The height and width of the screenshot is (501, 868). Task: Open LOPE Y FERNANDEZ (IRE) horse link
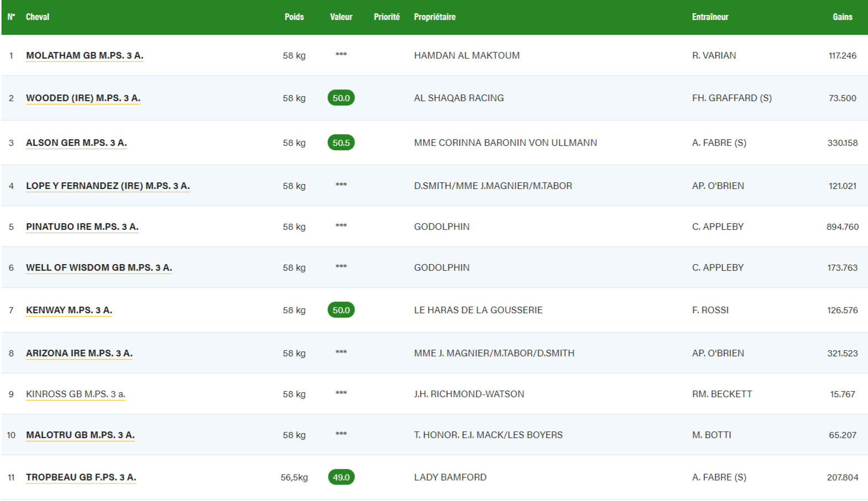108,186
